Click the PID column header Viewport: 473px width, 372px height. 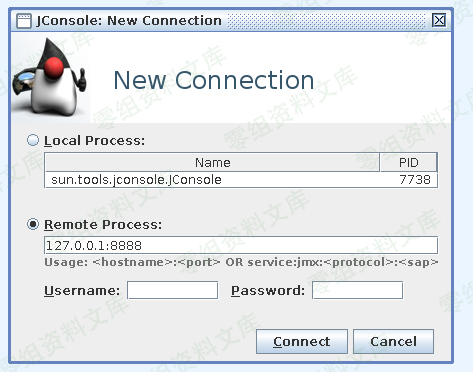tap(408, 162)
